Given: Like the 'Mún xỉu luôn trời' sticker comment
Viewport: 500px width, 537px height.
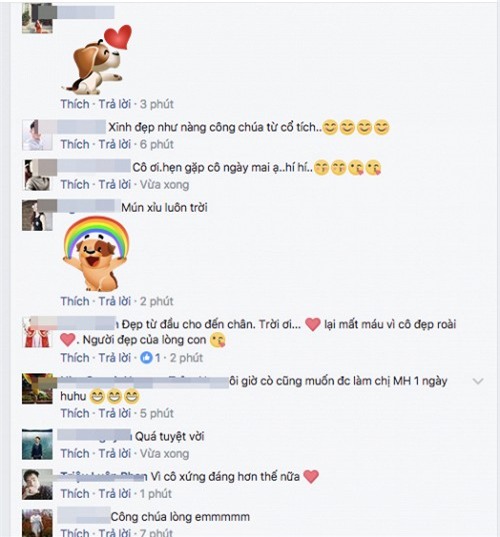Looking at the screenshot, I should 75,301.
